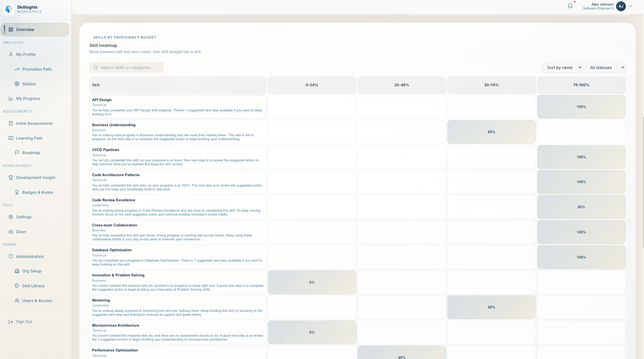The height and width of the screenshot is (359, 644).
Task: Expand user menu chevron beside avatar
Action: coord(631,6)
